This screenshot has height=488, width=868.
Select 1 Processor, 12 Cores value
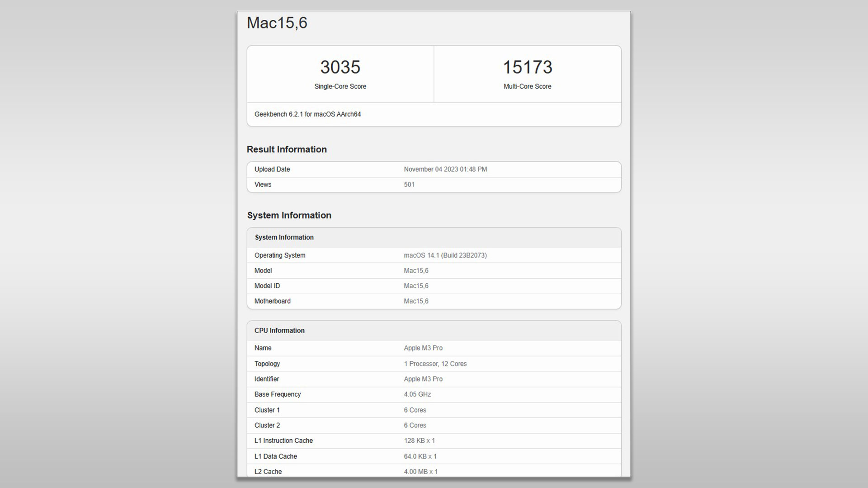435,364
